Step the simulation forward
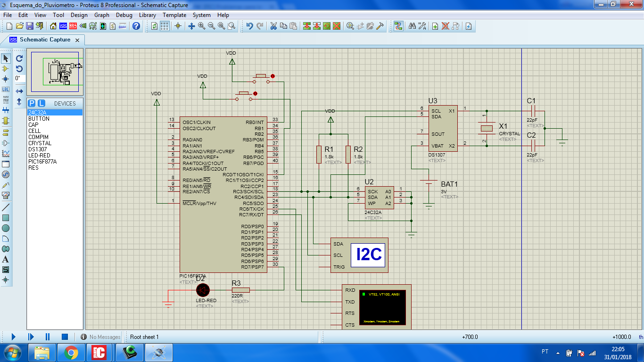The height and width of the screenshot is (362, 644). (x=31, y=337)
